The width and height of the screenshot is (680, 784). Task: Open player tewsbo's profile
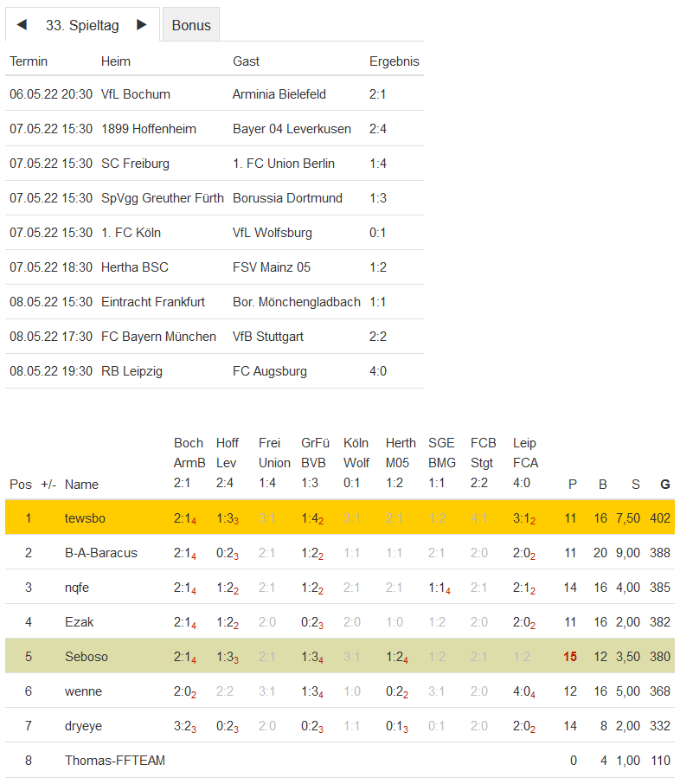(83, 518)
